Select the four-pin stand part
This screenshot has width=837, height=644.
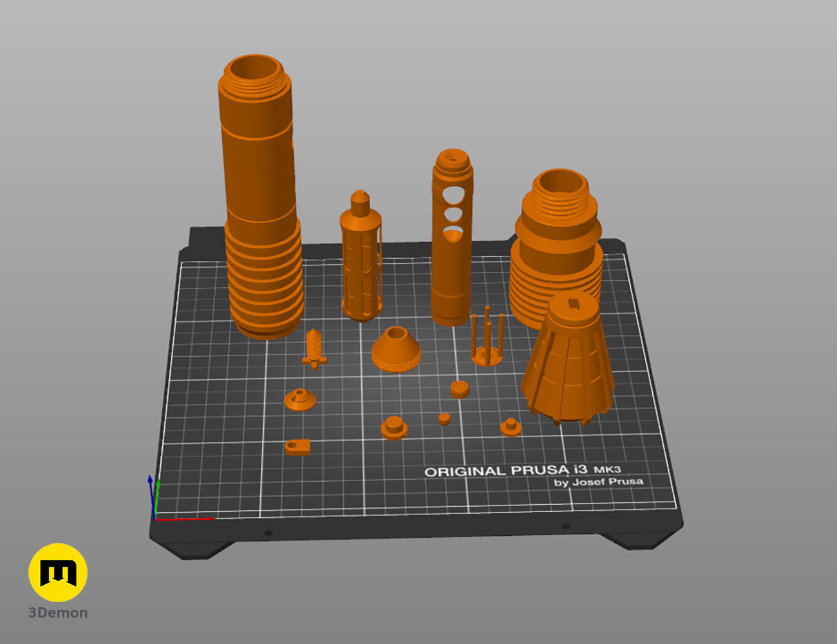487,336
